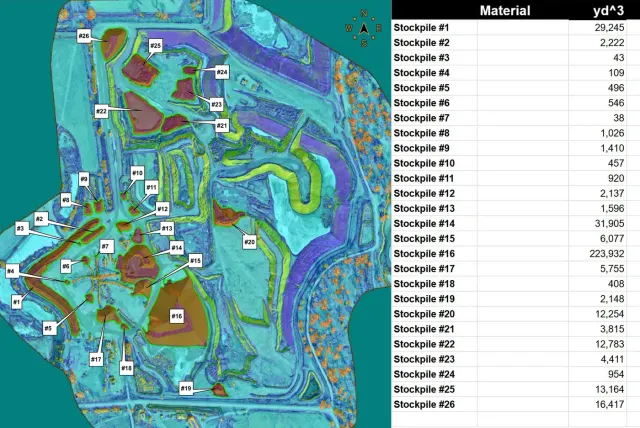Select the #26 stockpile map label

(84, 36)
